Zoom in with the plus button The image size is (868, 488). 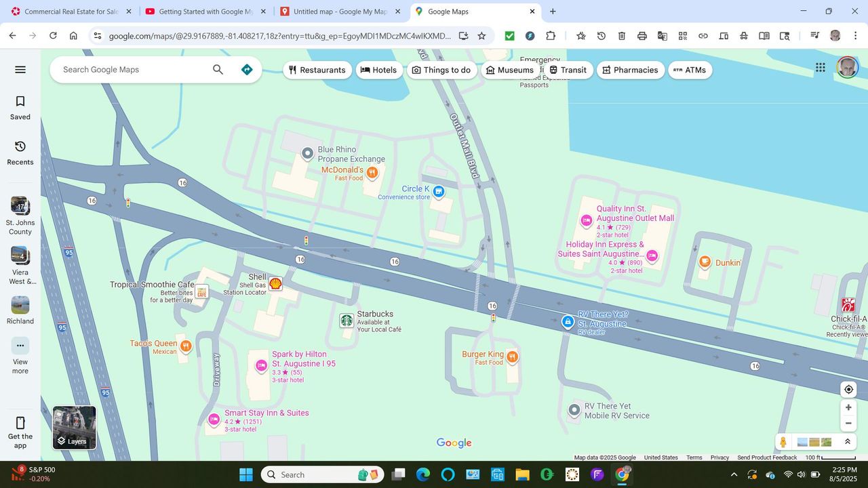(848, 407)
